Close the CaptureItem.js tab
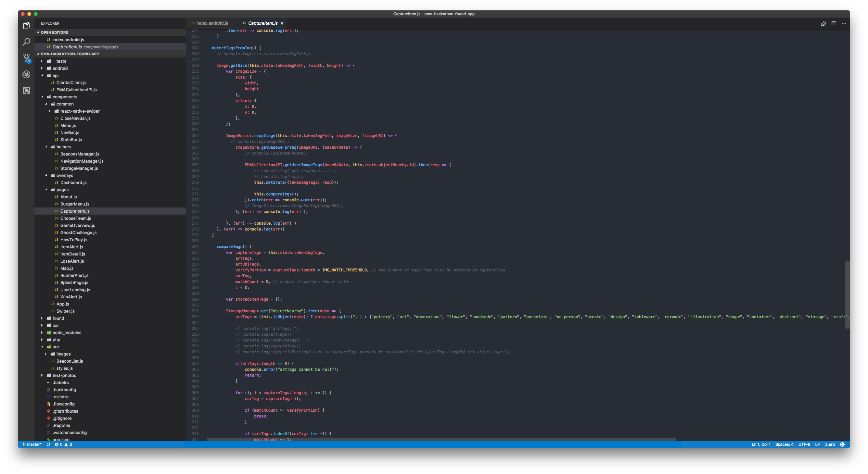Screen dimensions: 868x474 click(282, 24)
